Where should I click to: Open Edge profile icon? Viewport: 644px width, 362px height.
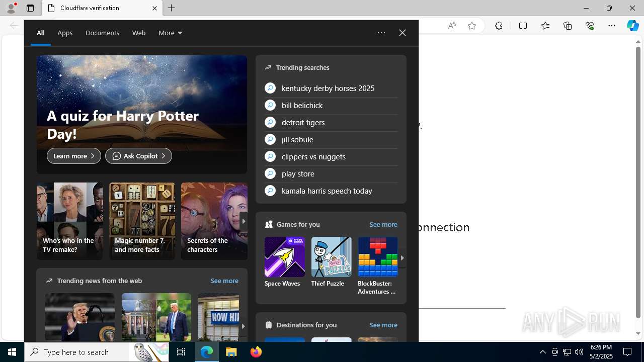pos(11,8)
